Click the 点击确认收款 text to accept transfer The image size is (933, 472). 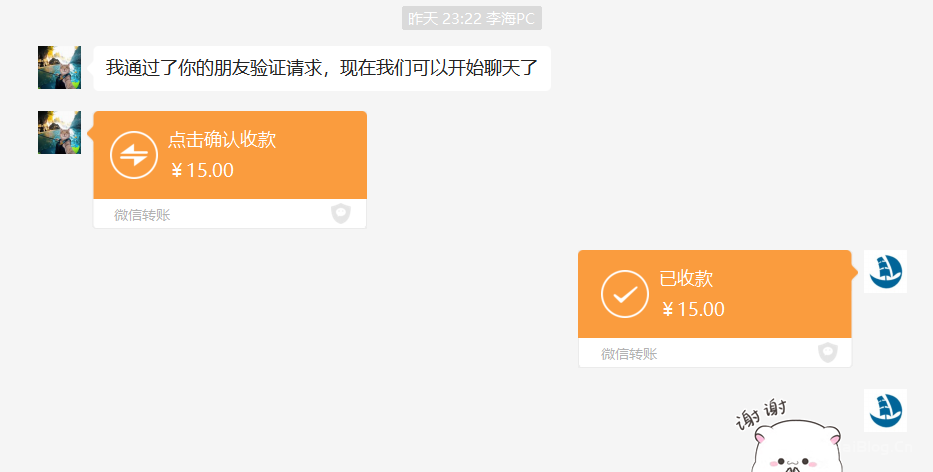tap(222, 139)
